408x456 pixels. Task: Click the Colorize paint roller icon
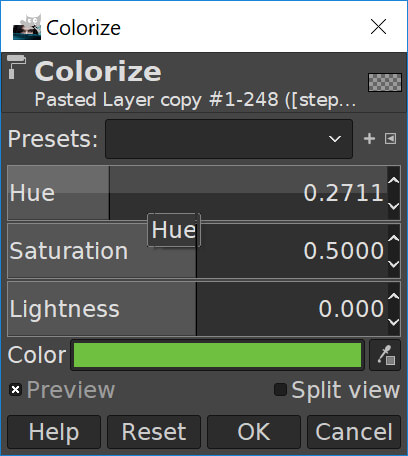(x=16, y=67)
